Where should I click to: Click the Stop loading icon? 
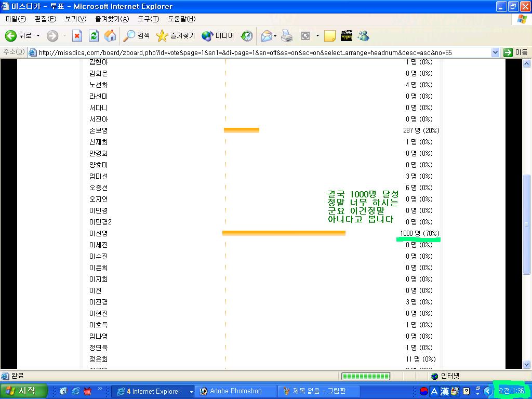77,36
